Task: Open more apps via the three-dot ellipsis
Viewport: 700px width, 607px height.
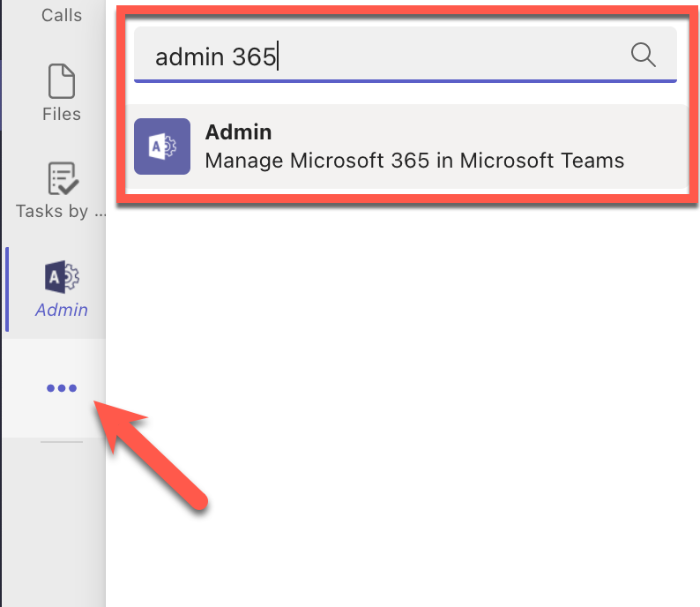Action: click(62, 387)
